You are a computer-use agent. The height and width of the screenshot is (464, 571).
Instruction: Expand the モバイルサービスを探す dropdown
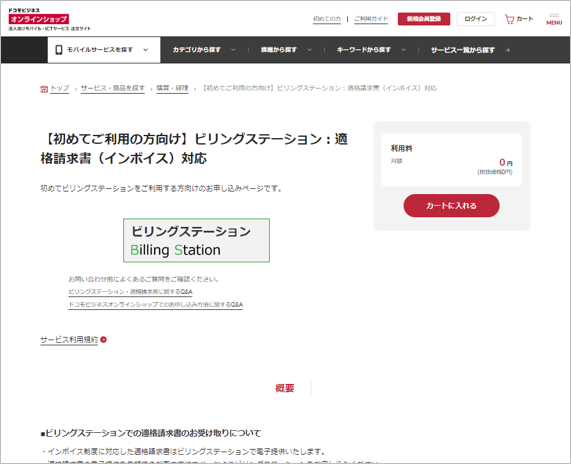pos(104,50)
